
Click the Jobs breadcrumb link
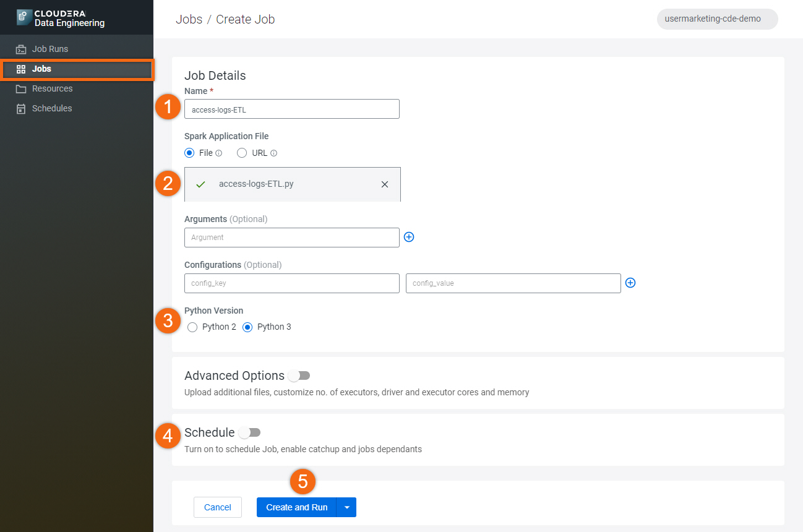(x=189, y=19)
